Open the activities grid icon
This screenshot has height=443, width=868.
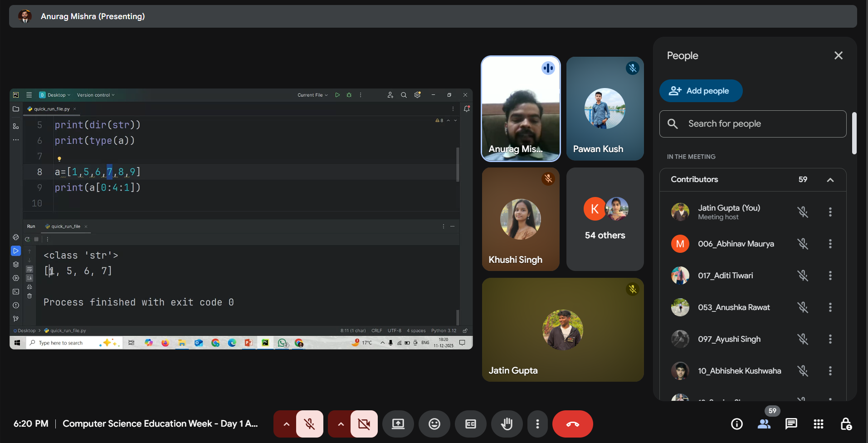pyautogui.click(x=819, y=424)
